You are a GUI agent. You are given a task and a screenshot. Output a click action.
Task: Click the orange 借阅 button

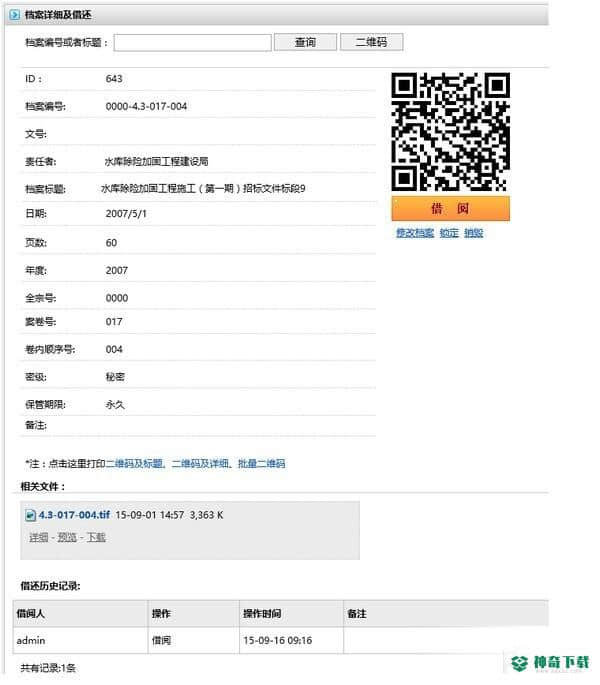pos(450,208)
